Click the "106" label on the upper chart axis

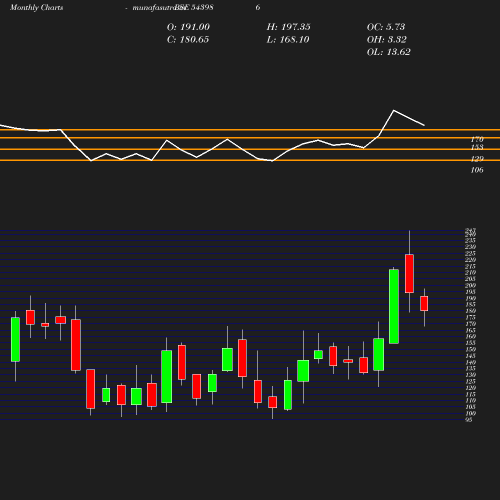pyautogui.click(x=477, y=170)
